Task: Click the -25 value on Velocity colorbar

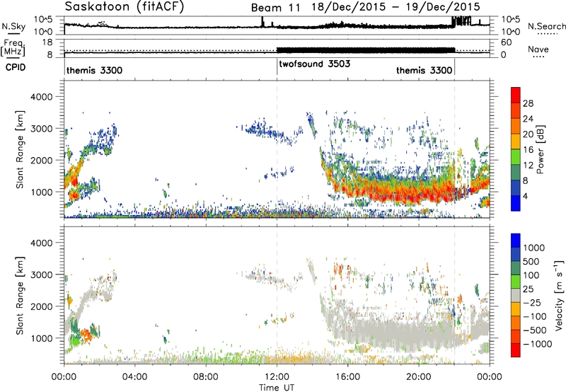Action: 532,303
